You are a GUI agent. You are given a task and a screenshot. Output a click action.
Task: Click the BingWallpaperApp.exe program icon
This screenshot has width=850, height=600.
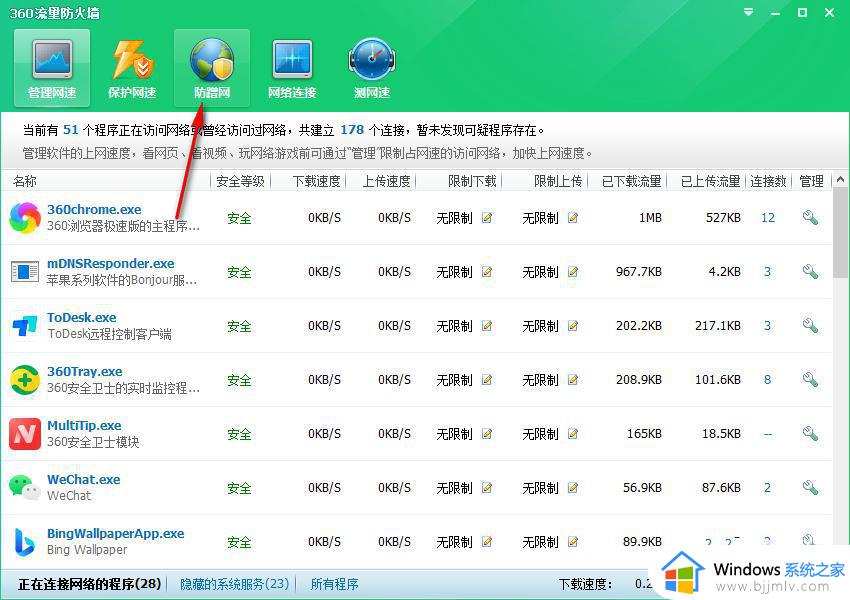[25, 541]
